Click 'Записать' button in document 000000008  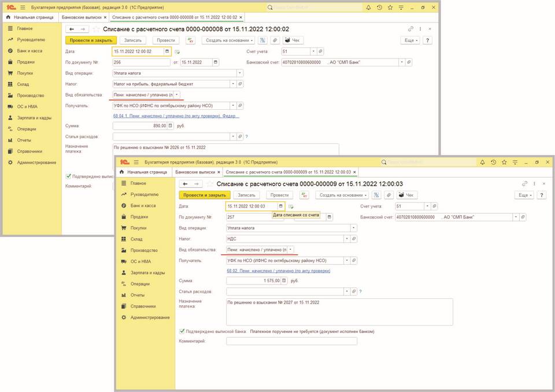tap(133, 40)
